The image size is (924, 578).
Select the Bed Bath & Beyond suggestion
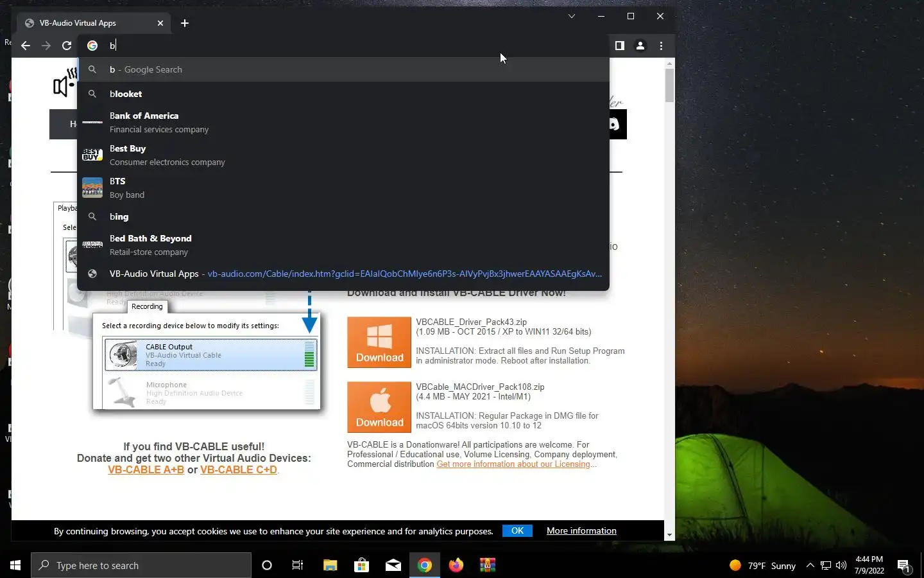click(343, 245)
